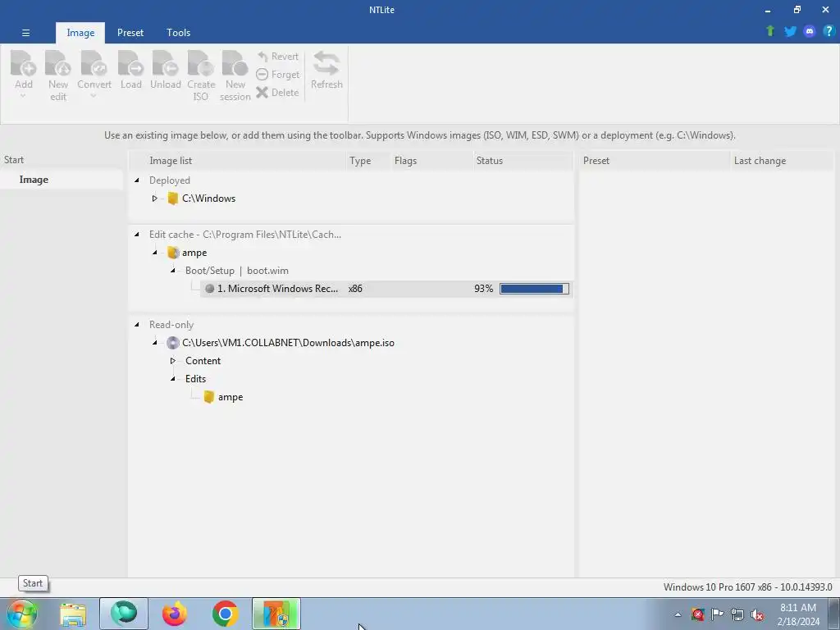
Task: Expand the Content node
Action: click(172, 361)
